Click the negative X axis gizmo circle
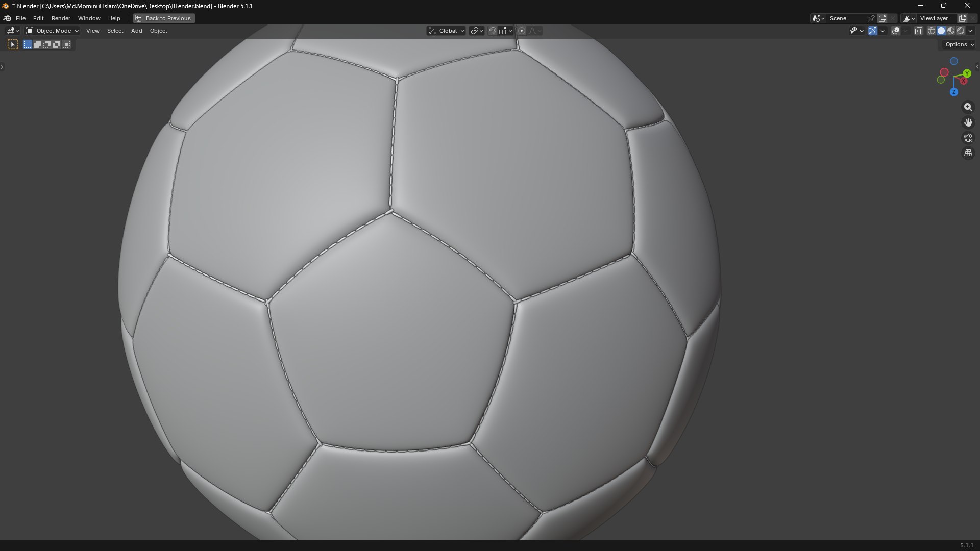 pos(944,72)
